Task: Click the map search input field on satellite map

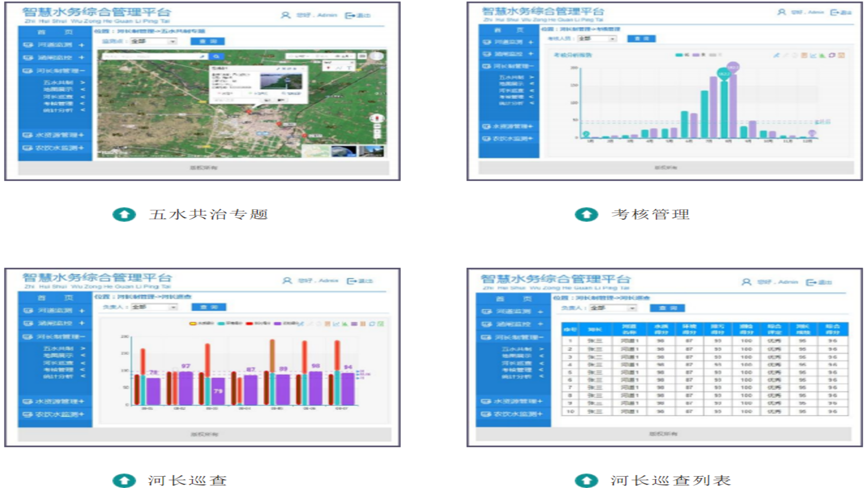Action: [x=155, y=56]
